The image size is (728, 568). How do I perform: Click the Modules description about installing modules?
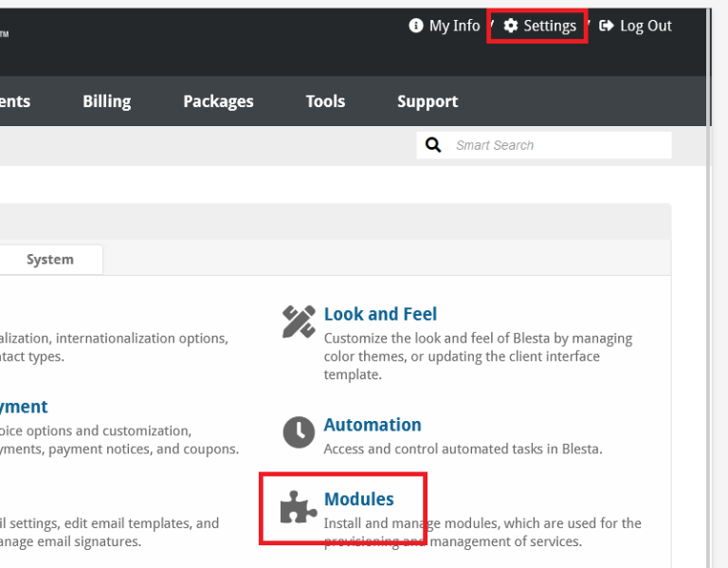[x=482, y=532]
